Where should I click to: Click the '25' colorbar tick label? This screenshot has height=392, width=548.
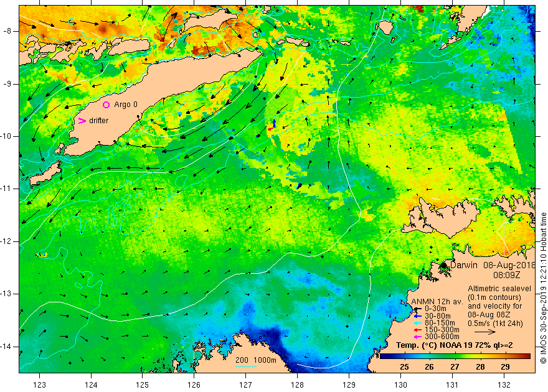(x=404, y=367)
